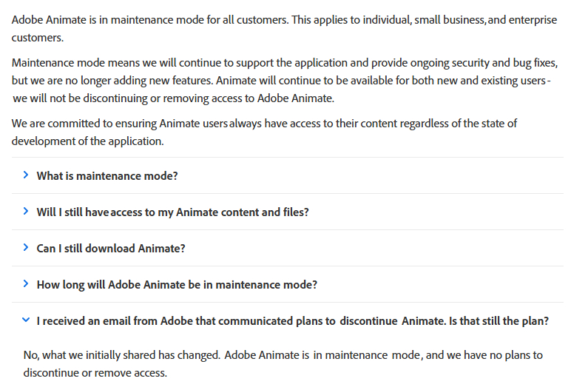Click the 'Can I still download Animate?' question text
588x390 pixels.
tap(111, 249)
